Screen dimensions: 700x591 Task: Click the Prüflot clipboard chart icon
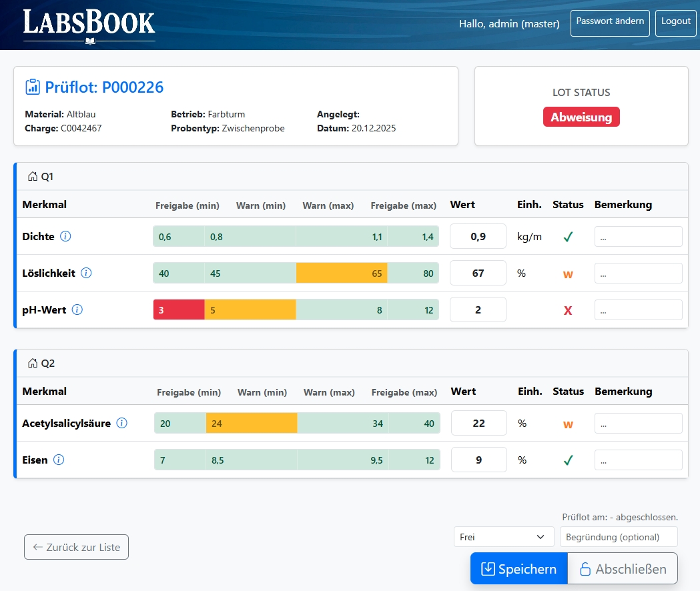[33, 87]
